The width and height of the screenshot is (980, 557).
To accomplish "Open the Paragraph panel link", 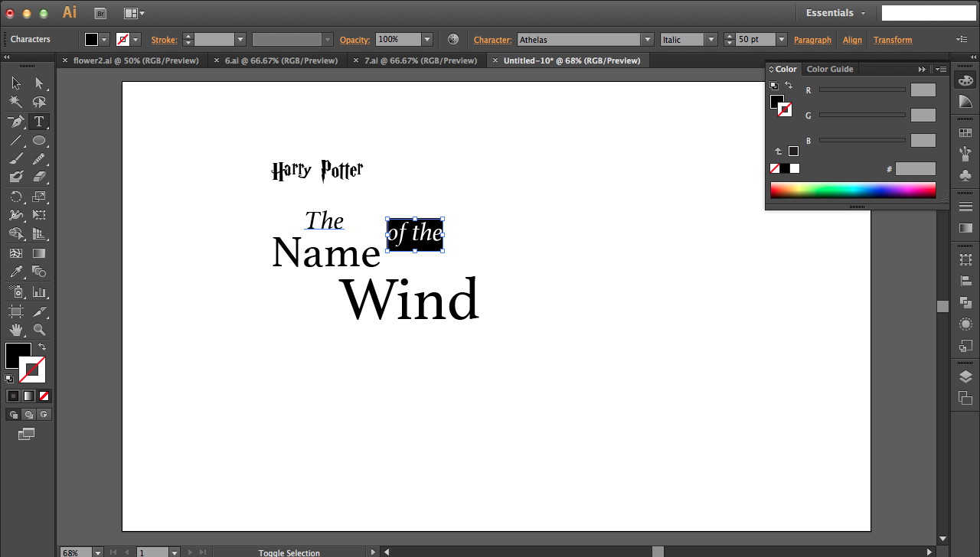I will (x=812, y=40).
